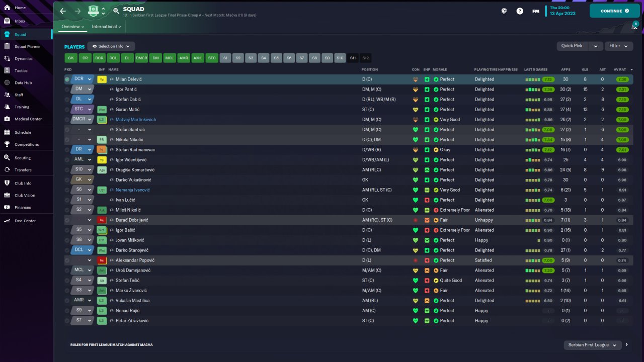Viewport: 644px width, 362px height.
Task: Select the S11 substitute chip
Action: coord(353,58)
